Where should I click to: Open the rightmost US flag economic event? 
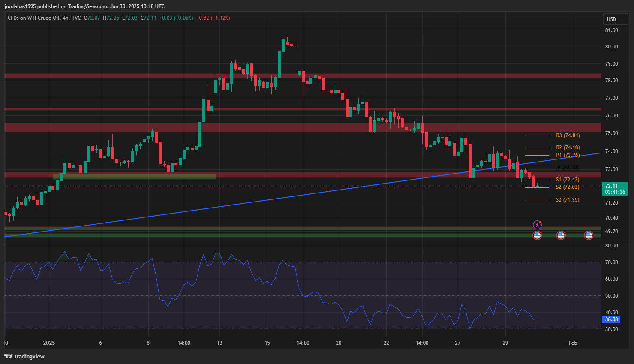click(589, 235)
